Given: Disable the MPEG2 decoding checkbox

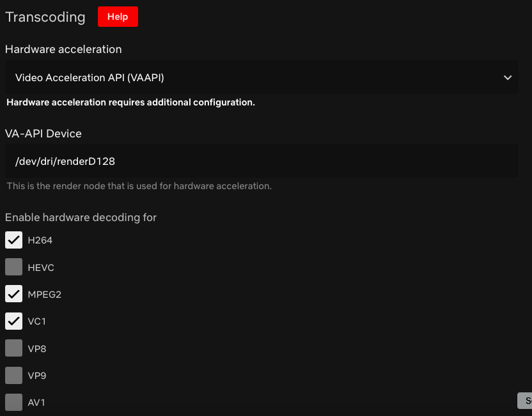Looking at the screenshot, I should coord(14,294).
